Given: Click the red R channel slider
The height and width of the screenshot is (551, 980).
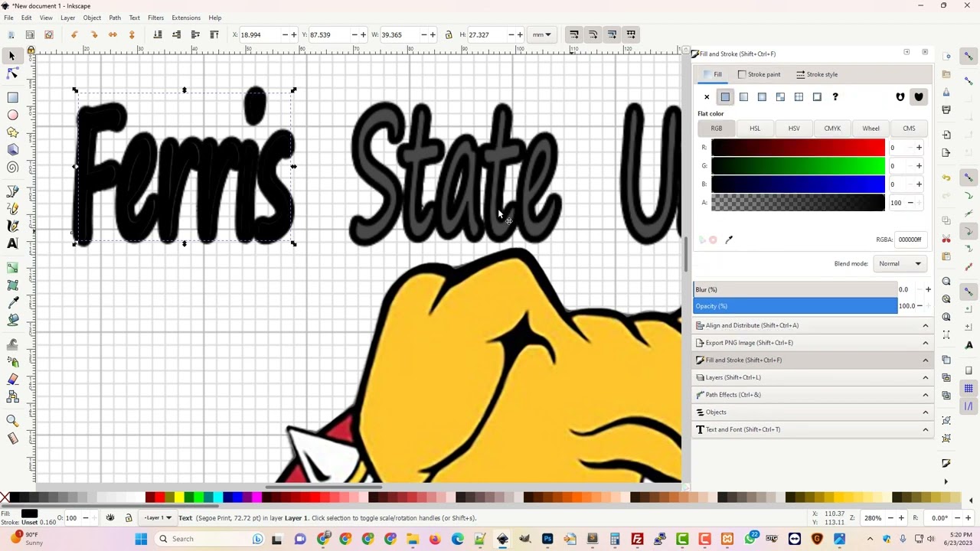Looking at the screenshot, I should (x=798, y=148).
